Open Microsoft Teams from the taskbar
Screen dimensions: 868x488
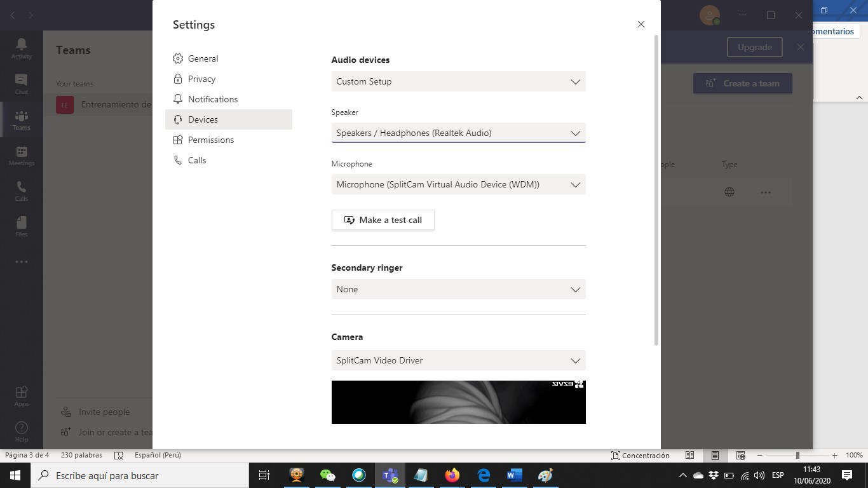click(x=390, y=475)
